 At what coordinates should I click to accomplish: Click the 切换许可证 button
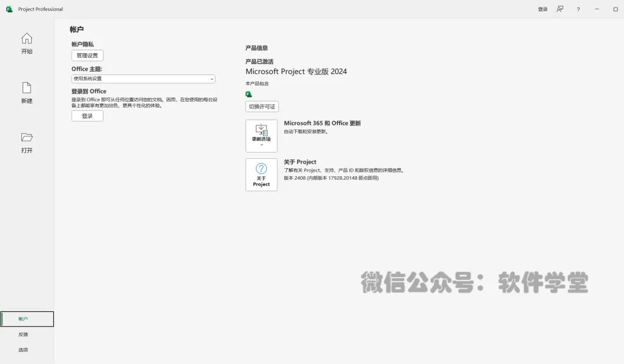(x=262, y=107)
